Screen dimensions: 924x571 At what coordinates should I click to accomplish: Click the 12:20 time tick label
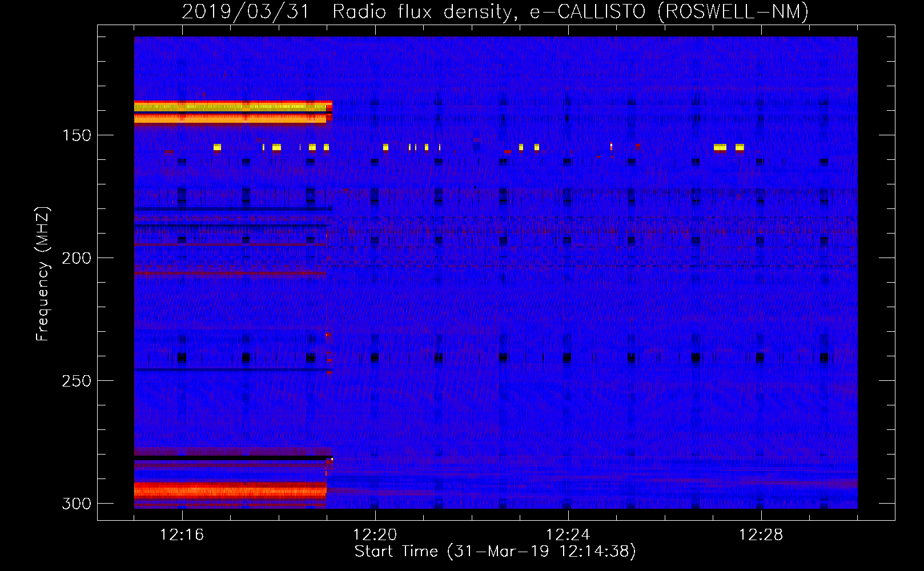[375, 535]
